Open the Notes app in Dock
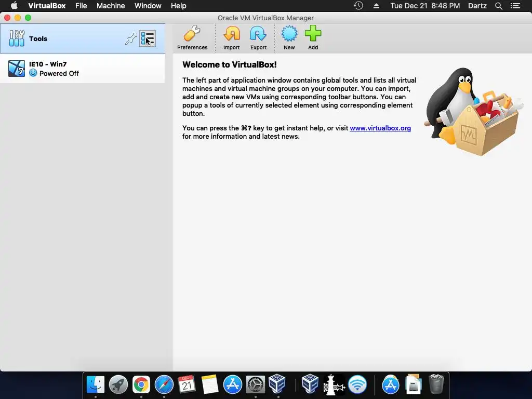Screen dimensions: 532x399 (209, 384)
